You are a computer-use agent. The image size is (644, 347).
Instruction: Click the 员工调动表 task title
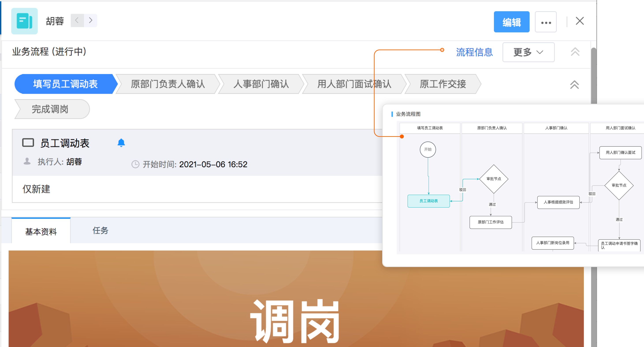pyautogui.click(x=65, y=143)
